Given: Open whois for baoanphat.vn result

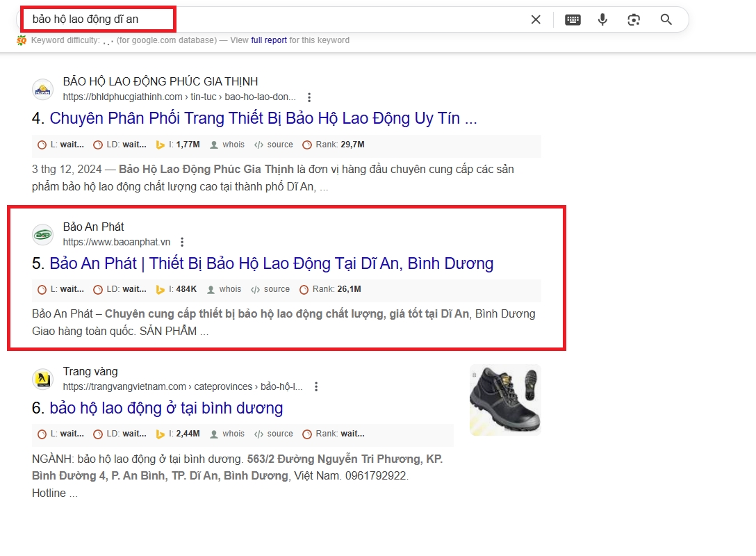Looking at the screenshot, I should [224, 289].
